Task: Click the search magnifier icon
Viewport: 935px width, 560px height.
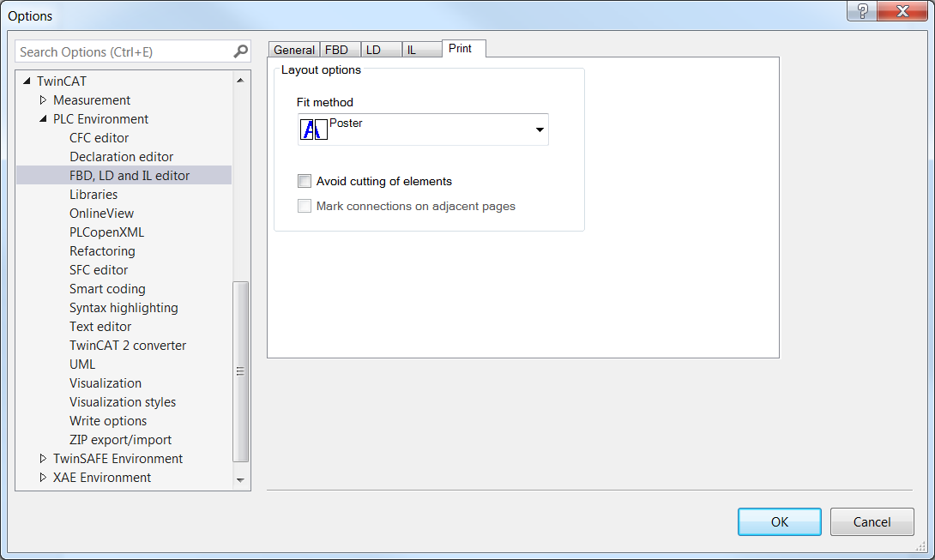Action: tap(240, 52)
